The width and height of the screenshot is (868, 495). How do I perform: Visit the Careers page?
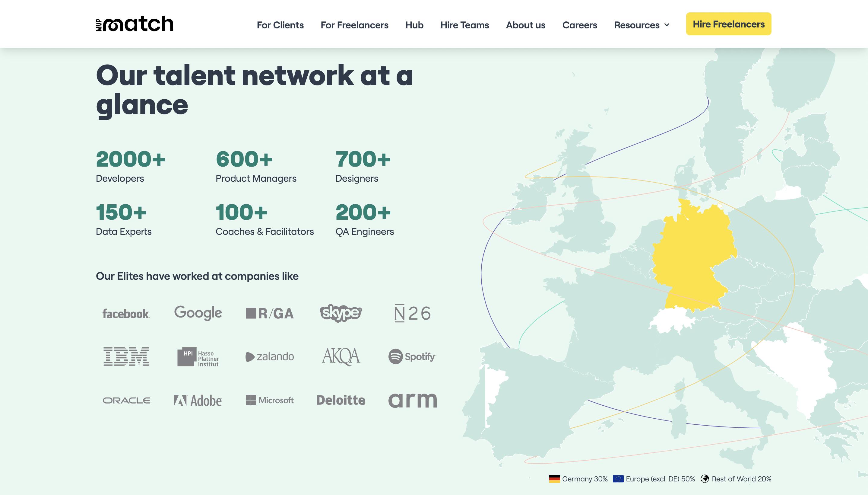(580, 25)
